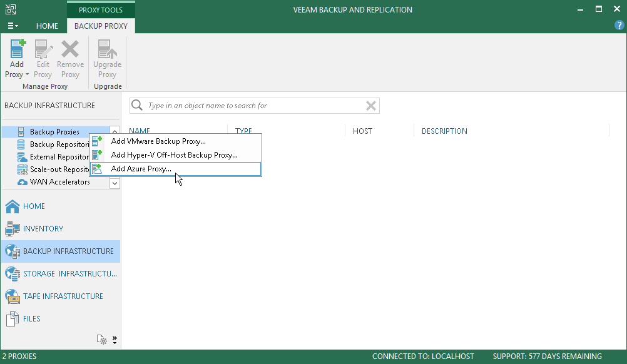The image size is (627, 364).
Task: Click the Add Proxy ribbon icon
Action: [x=17, y=48]
